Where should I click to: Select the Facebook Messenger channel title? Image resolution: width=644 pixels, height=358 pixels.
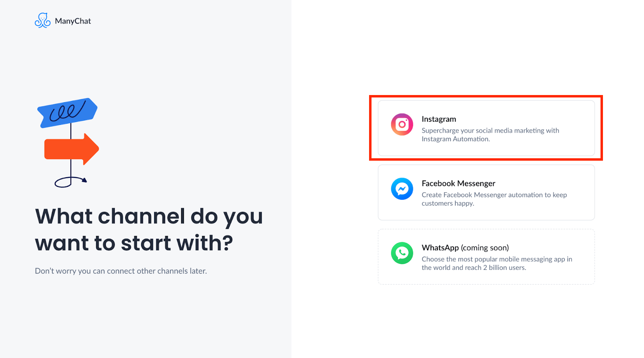[458, 183]
